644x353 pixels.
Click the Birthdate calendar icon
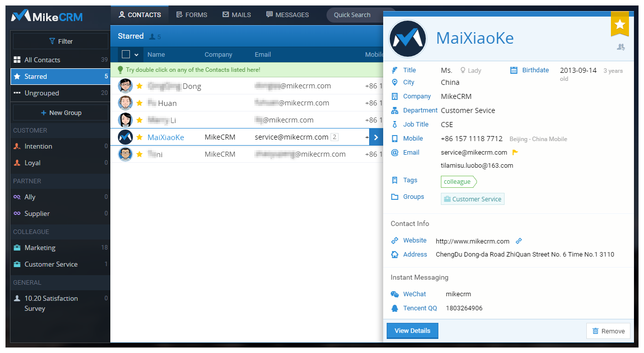click(514, 70)
